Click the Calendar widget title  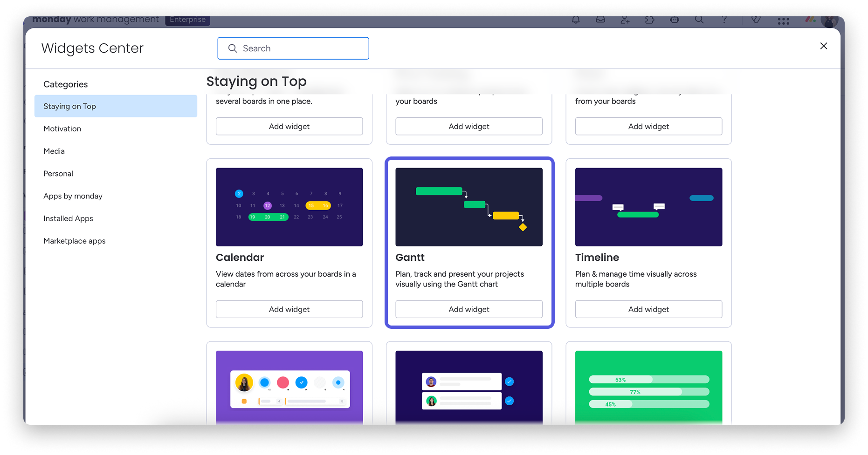pos(240,258)
